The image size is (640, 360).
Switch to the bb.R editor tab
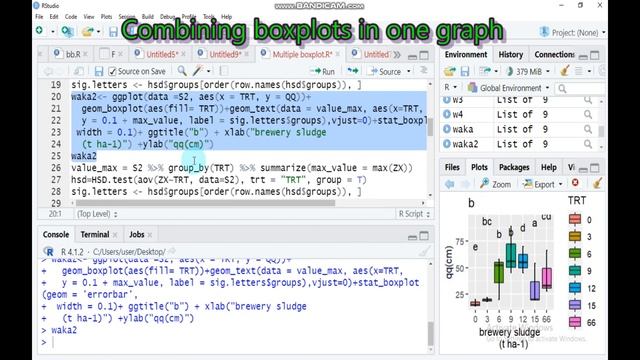coord(73,54)
